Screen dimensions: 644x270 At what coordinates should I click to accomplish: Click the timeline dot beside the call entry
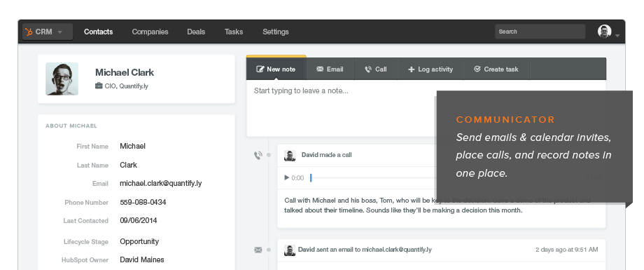(x=269, y=155)
